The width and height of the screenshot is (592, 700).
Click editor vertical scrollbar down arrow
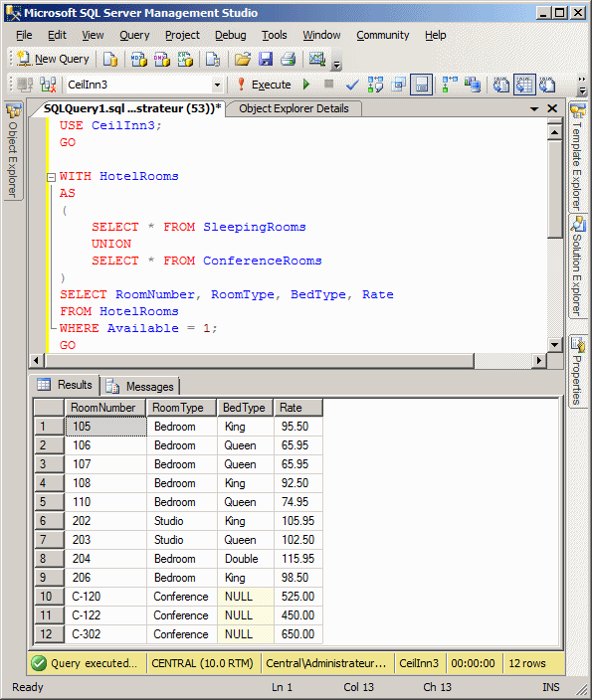pyautogui.click(x=554, y=345)
